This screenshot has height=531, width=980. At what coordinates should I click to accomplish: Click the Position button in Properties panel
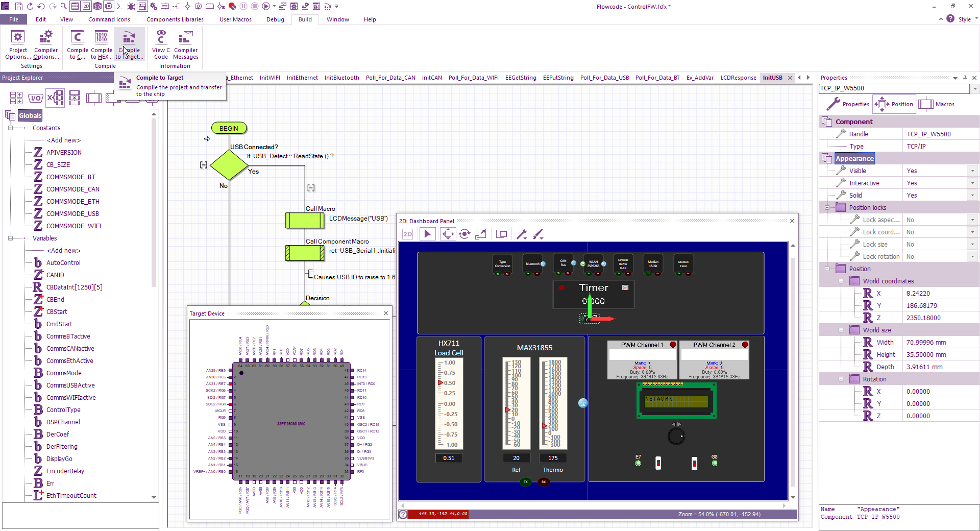coord(894,104)
